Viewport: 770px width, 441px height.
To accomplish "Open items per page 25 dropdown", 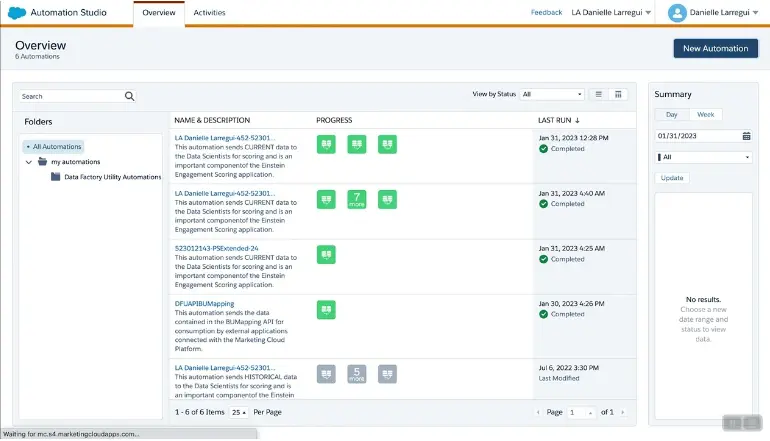I will click(x=239, y=413).
